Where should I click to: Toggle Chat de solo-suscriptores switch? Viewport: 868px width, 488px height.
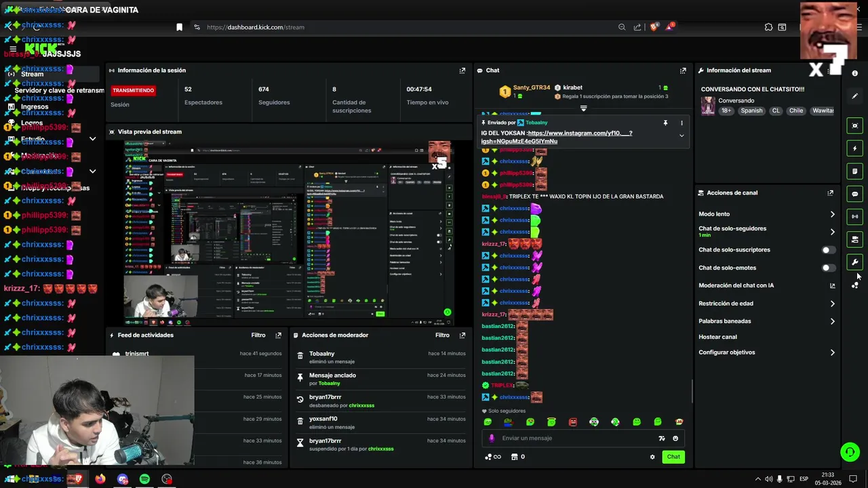click(828, 250)
